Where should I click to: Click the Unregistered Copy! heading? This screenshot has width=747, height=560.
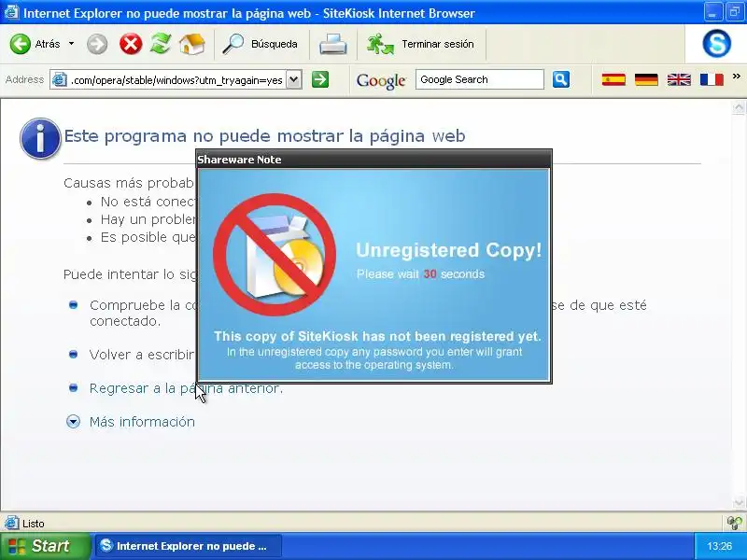pyautogui.click(x=448, y=250)
